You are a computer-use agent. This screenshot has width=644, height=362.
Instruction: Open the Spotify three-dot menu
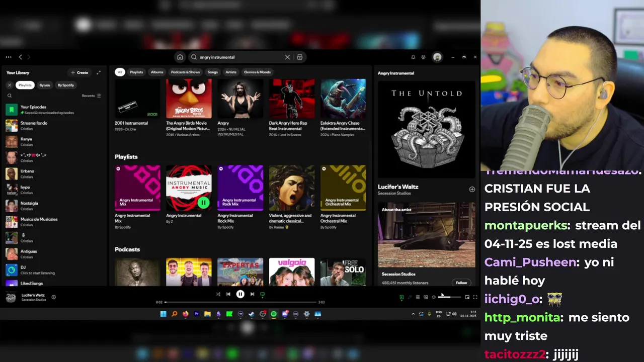coord(9,57)
